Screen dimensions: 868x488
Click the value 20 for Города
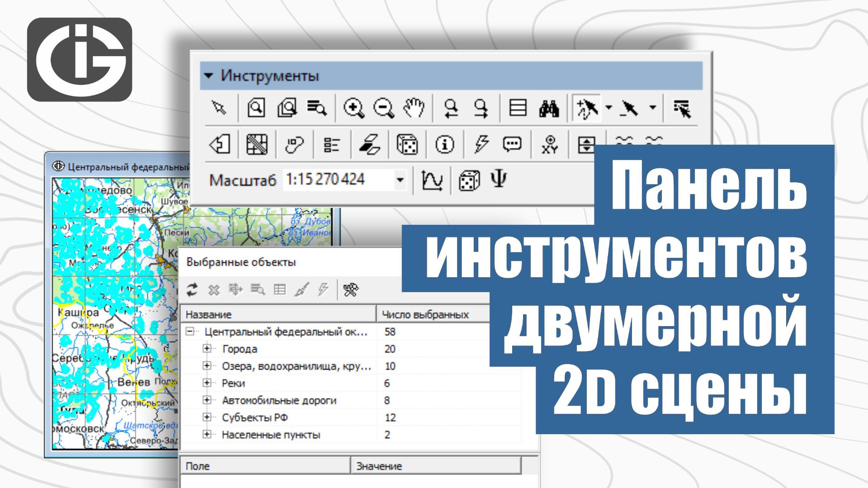[x=390, y=349]
